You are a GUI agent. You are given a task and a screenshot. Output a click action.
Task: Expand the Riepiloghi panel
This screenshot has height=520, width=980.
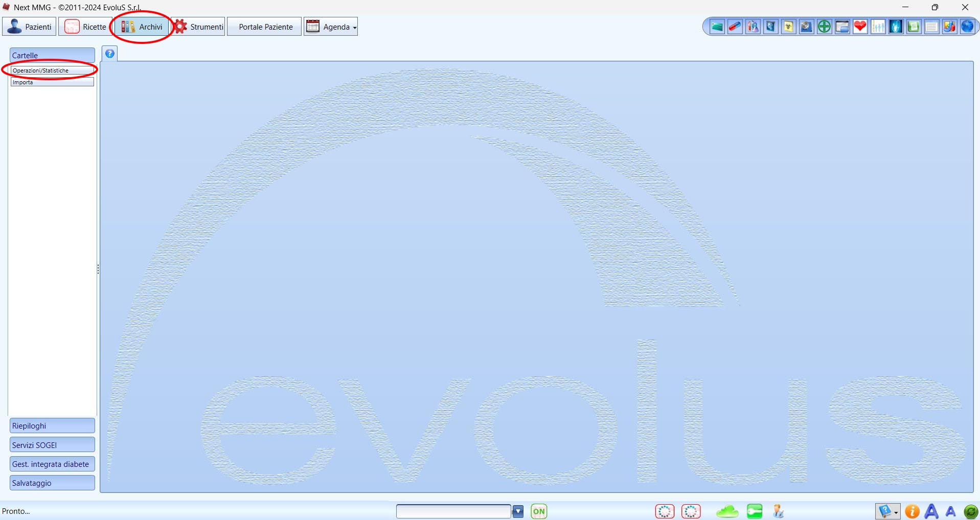[52, 426]
